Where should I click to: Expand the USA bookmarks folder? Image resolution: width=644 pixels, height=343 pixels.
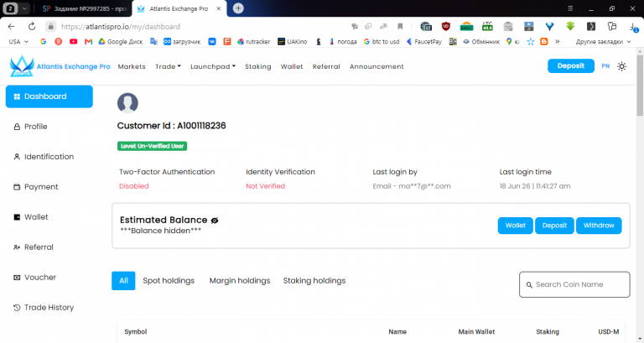point(18,41)
